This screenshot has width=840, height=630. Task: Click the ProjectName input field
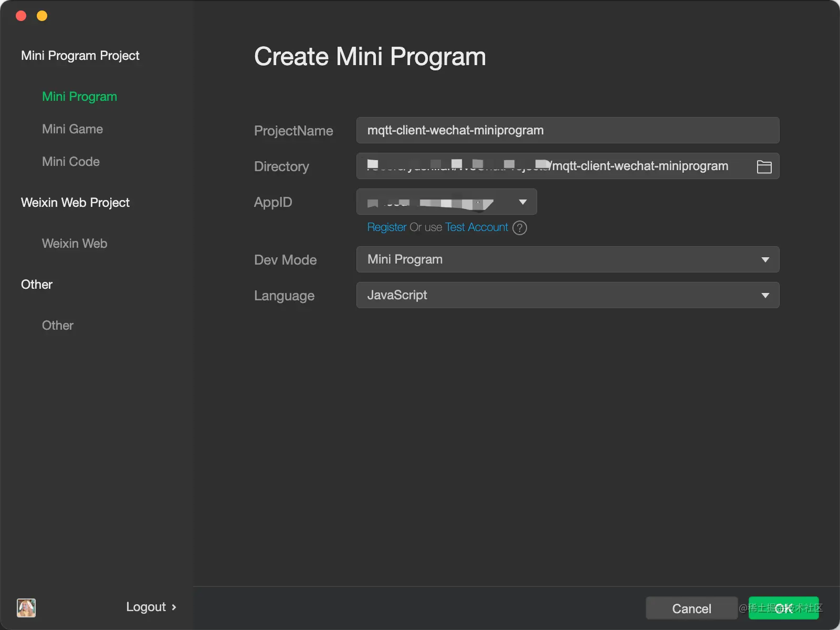pos(568,130)
